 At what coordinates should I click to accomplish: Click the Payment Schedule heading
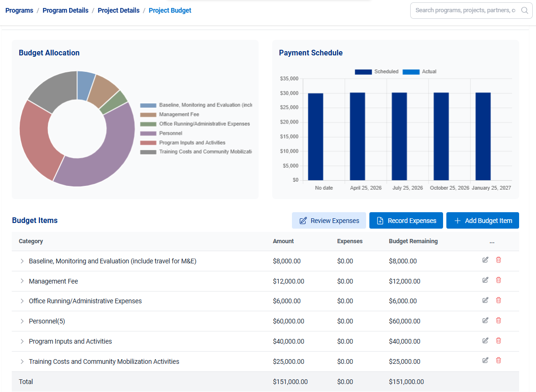(311, 53)
